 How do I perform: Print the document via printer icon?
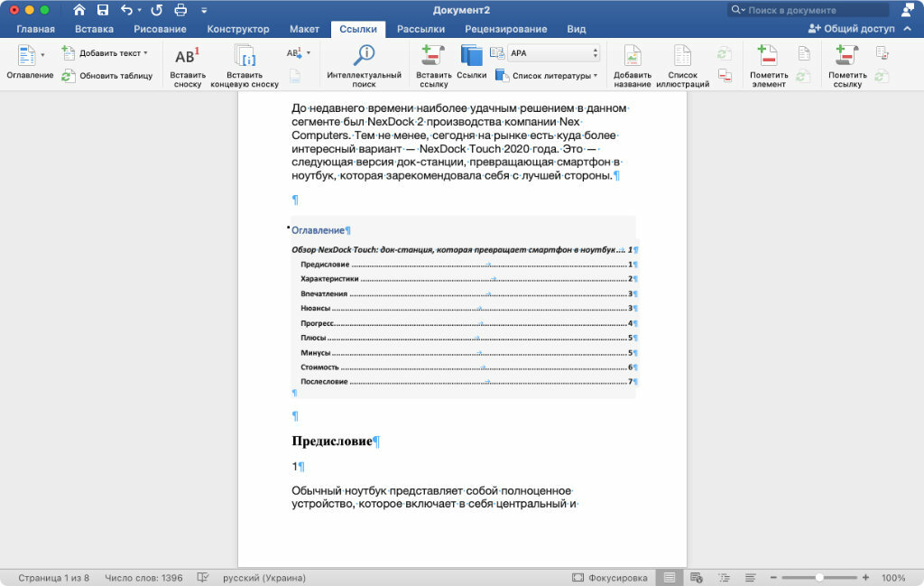[x=180, y=10]
